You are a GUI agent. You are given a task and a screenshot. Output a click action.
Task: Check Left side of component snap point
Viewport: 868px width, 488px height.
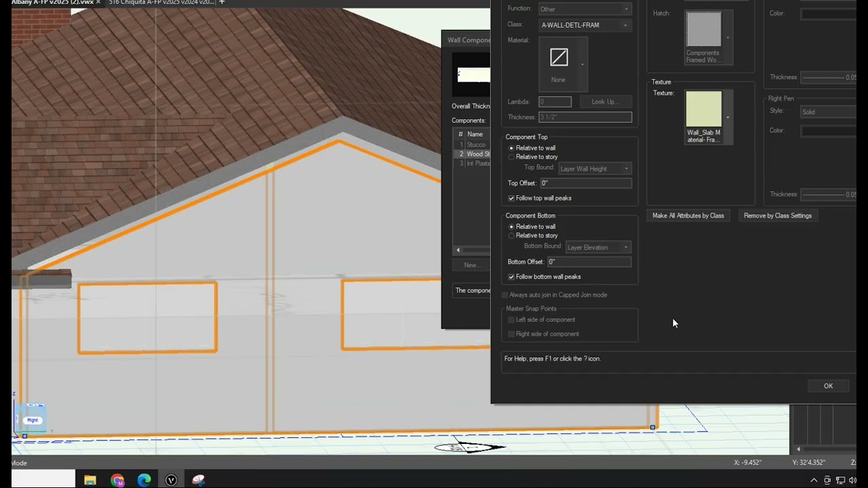coord(511,319)
